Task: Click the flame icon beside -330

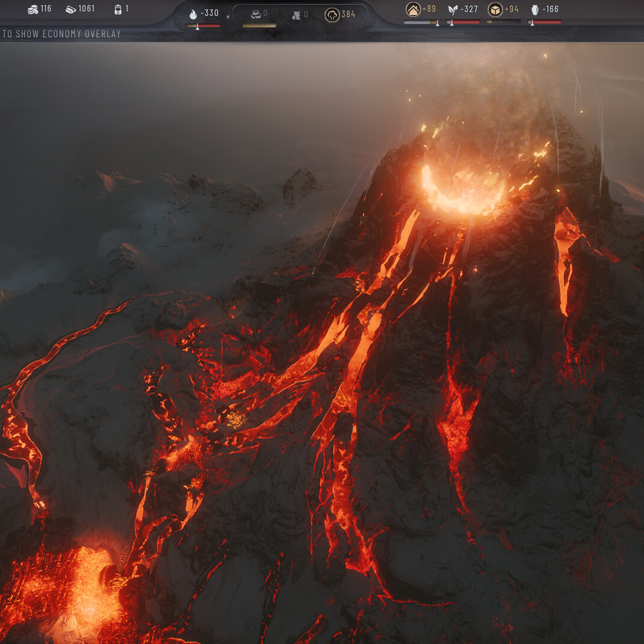Action: pyautogui.click(x=193, y=14)
